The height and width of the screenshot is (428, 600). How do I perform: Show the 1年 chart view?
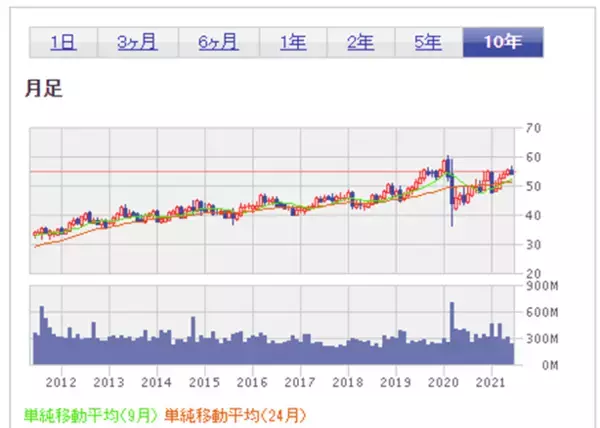pyautogui.click(x=293, y=43)
